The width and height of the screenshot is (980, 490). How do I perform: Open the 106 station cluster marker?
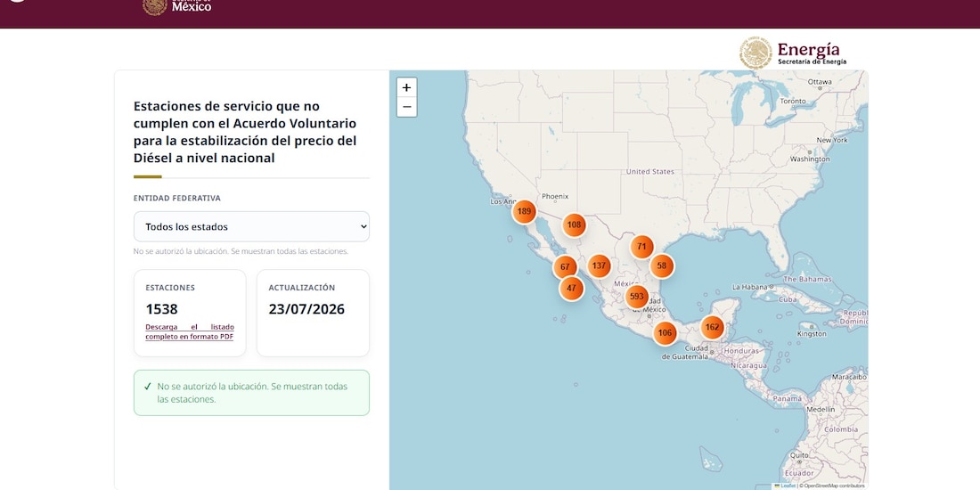(x=665, y=332)
